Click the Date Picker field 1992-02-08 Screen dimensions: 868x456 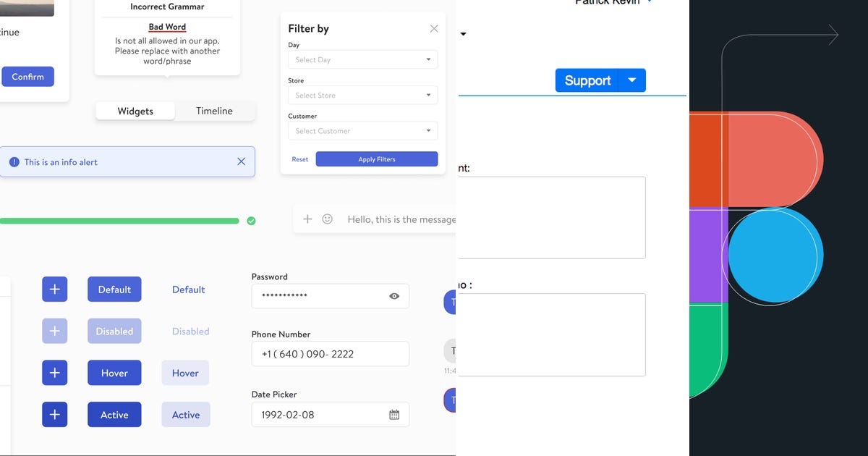click(x=330, y=415)
